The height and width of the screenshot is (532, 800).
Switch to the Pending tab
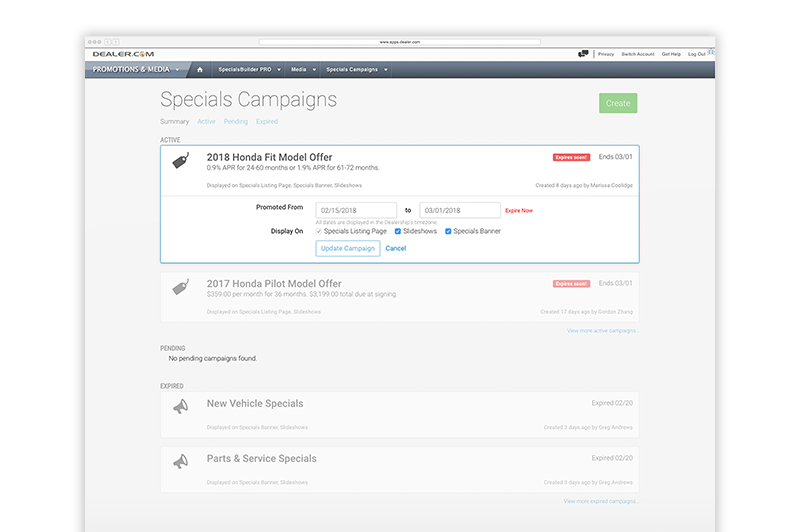pyautogui.click(x=236, y=121)
